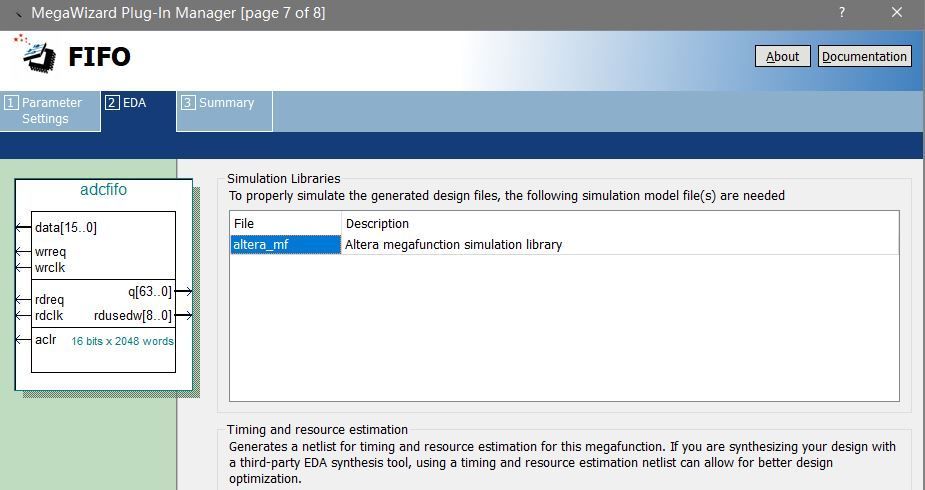Viewport: 925px width, 490px height.
Task: Click the aclr port in the diagram
Action: (x=45, y=340)
